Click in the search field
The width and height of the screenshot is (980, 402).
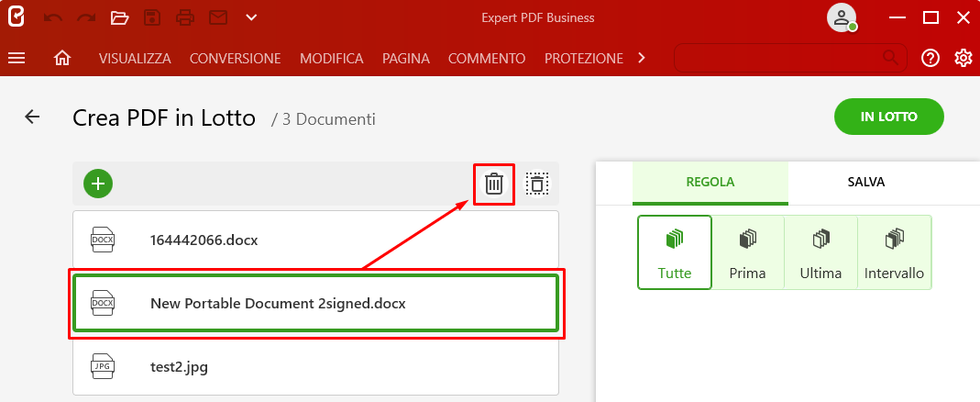(790, 58)
